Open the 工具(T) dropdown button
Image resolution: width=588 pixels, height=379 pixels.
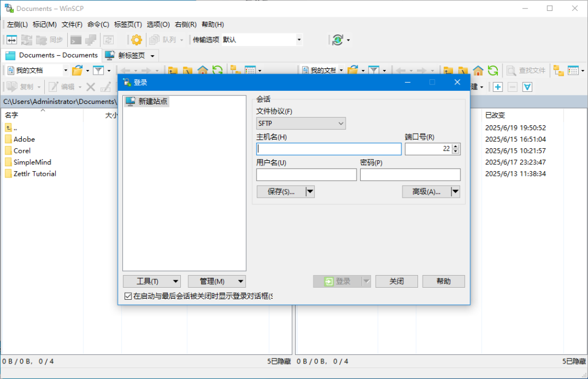pos(152,281)
